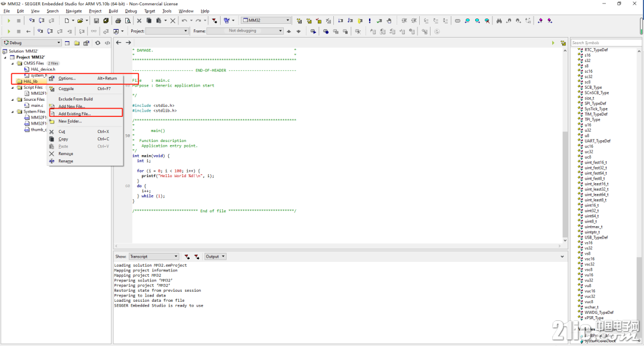The width and height of the screenshot is (644, 346).
Task: Open the Frame 'Not debugging' dropdown
Action: point(245,31)
